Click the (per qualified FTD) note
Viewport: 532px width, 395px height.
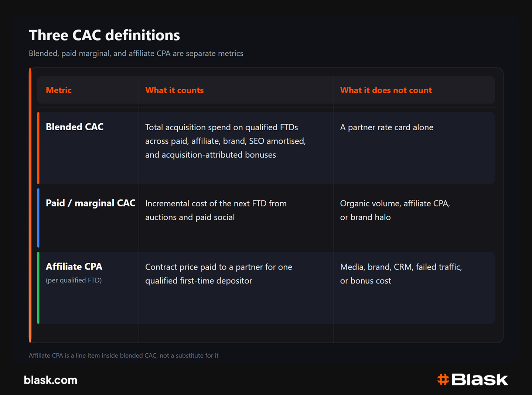(x=74, y=280)
